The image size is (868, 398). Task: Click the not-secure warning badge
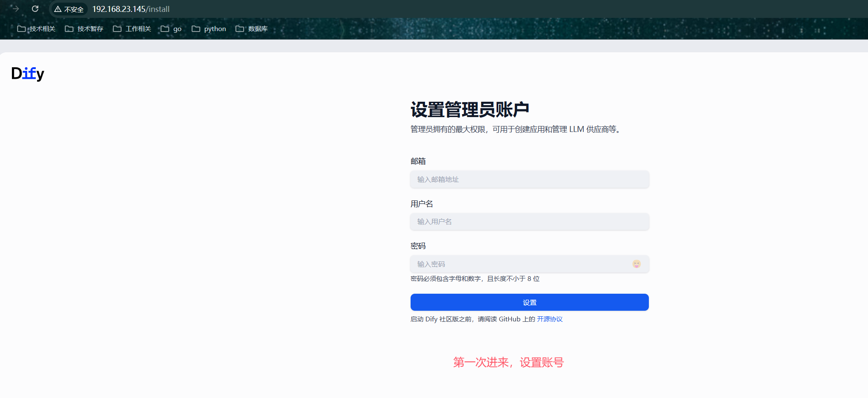pyautogui.click(x=69, y=9)
